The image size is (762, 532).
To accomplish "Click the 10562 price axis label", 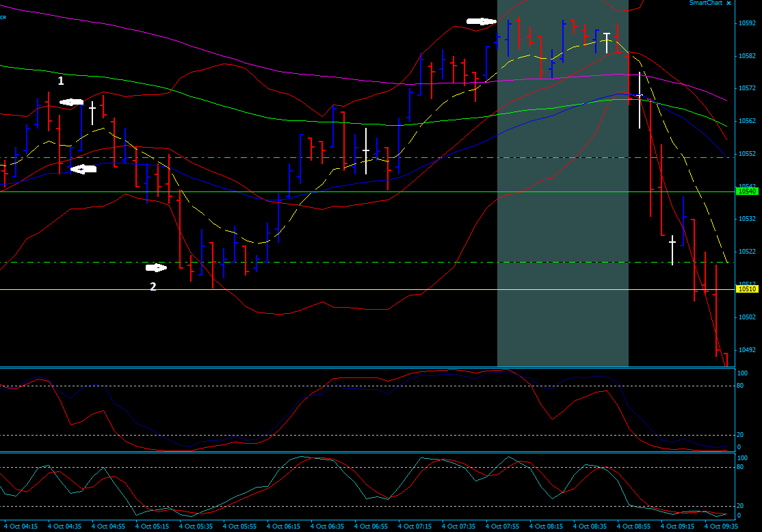I will pyautogui.click(x=747, y=120).
